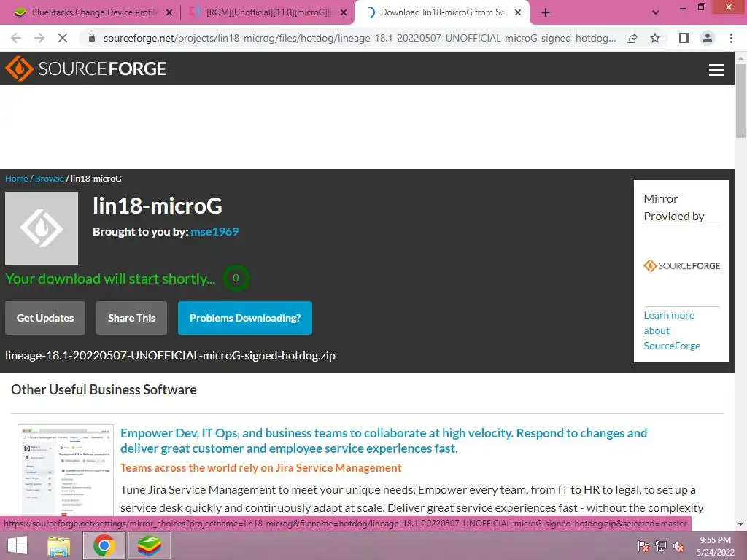Open the Browse breadcrumb link
Image resolution: width=747 pixels, height=560 pixels.
click(x=50, y=179)
